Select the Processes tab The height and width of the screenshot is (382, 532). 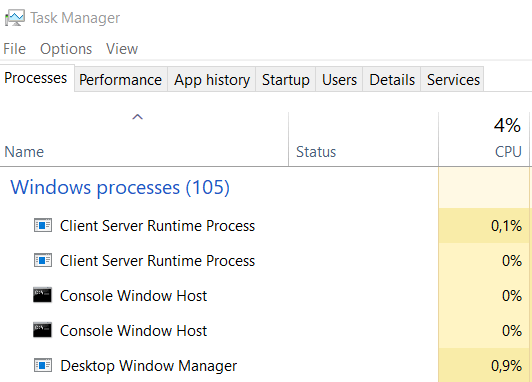pos(37,78)
